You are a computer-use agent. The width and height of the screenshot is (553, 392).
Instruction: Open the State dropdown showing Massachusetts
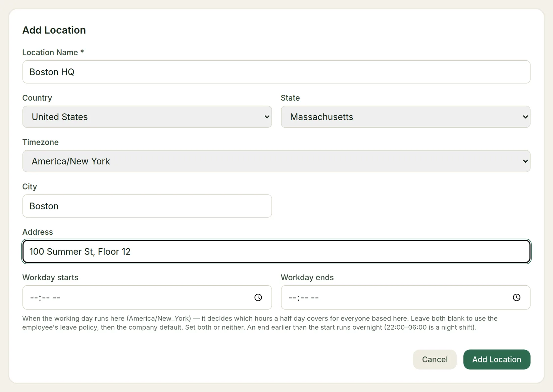(405, 117)
